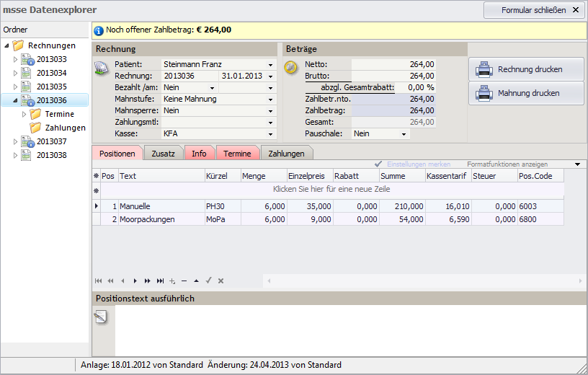Click the Pos.Code cell 6800
This screenshot has width=588, height=375.
coord(540,219)
